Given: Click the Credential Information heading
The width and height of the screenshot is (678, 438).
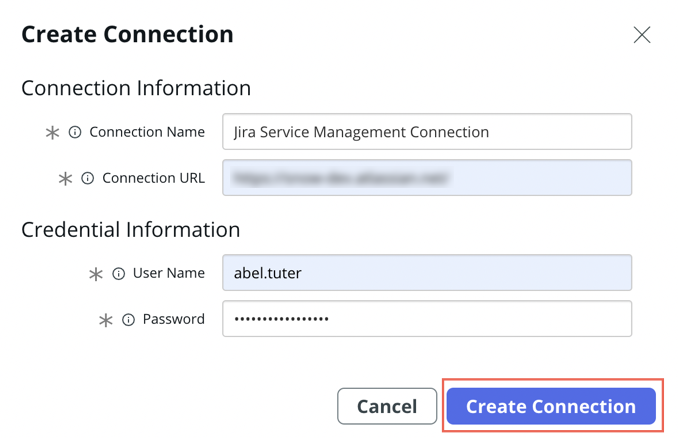Looking at the screenshot, I should click(x=131, y=230).
